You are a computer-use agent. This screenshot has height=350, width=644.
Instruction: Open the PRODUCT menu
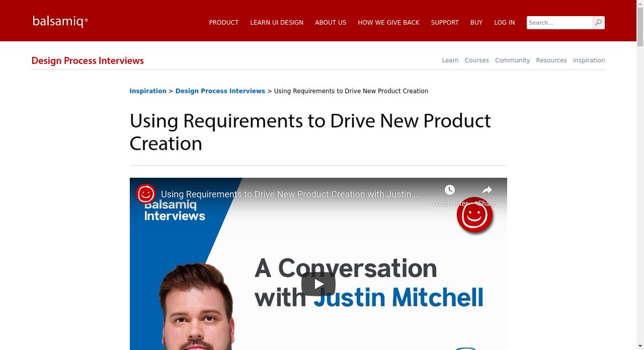[224, 23]
